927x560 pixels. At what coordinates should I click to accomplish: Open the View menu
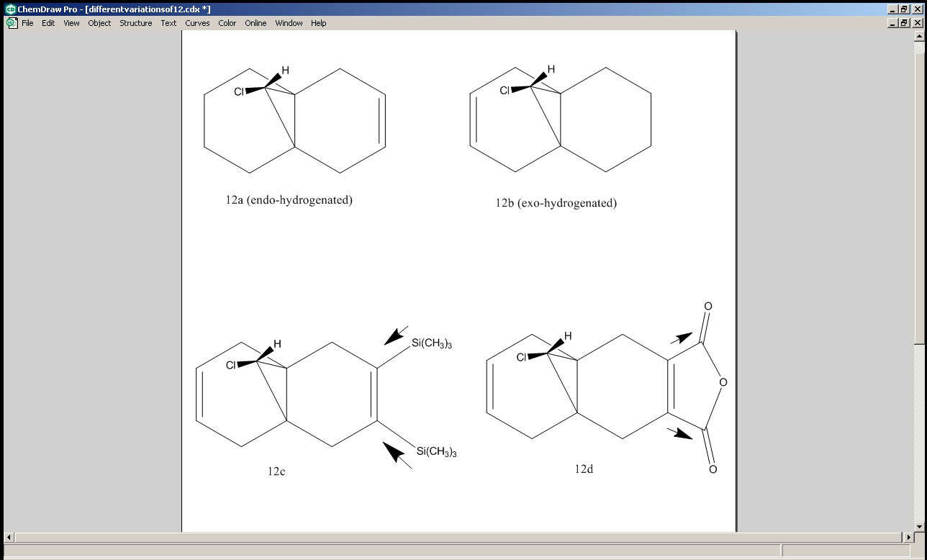coord(71,23)
